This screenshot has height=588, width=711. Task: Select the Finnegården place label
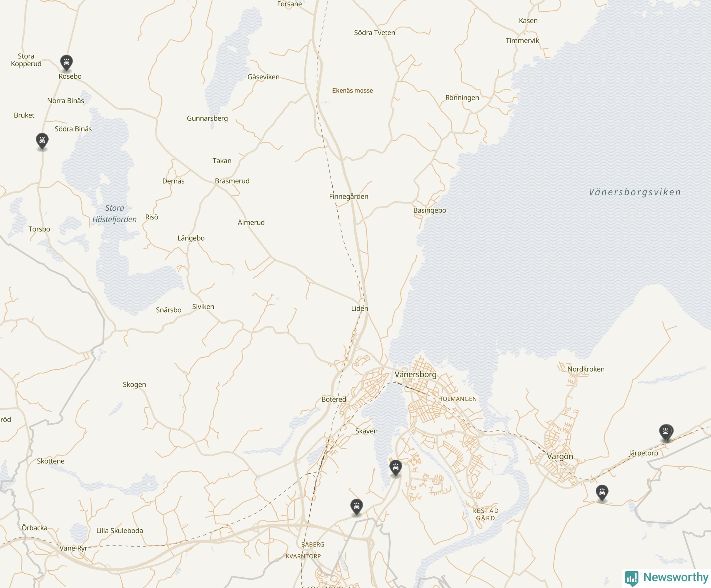click(349, 196)
